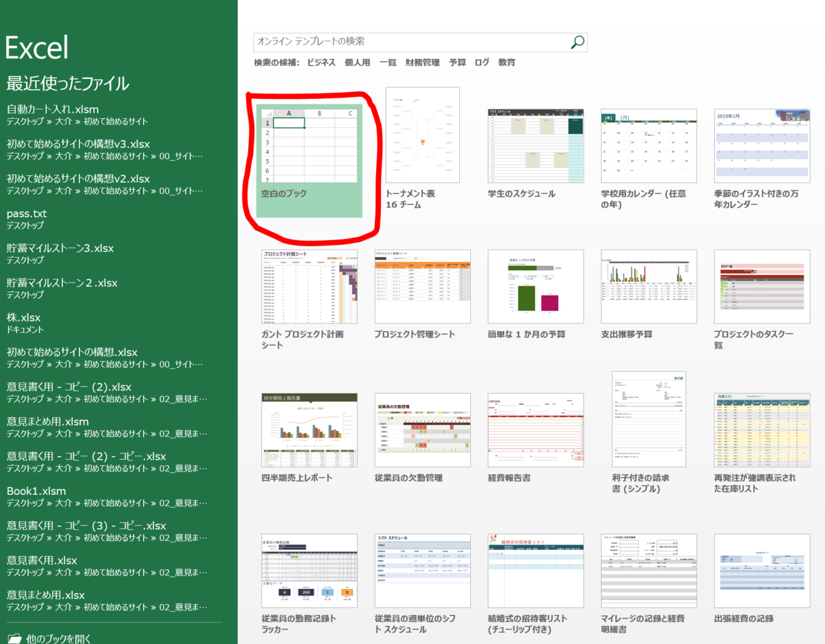
Task: Select the ログ search suggestion
Action: [482, 63]
